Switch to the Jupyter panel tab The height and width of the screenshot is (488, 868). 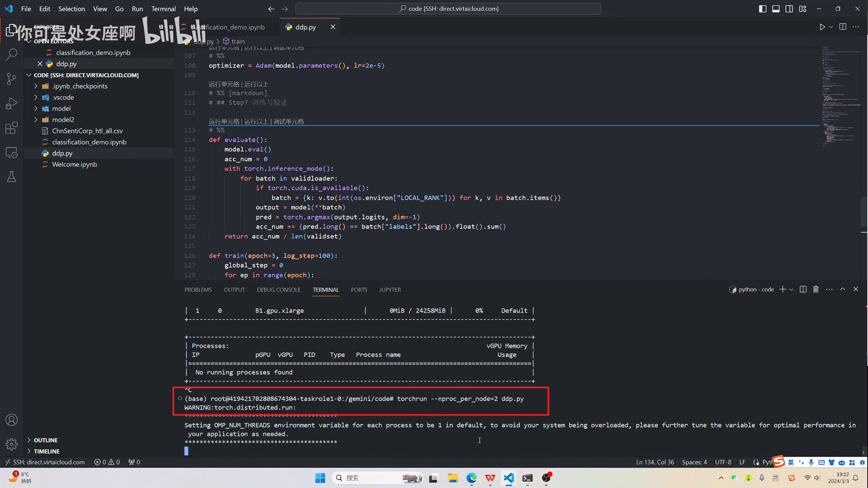(390, 290)
